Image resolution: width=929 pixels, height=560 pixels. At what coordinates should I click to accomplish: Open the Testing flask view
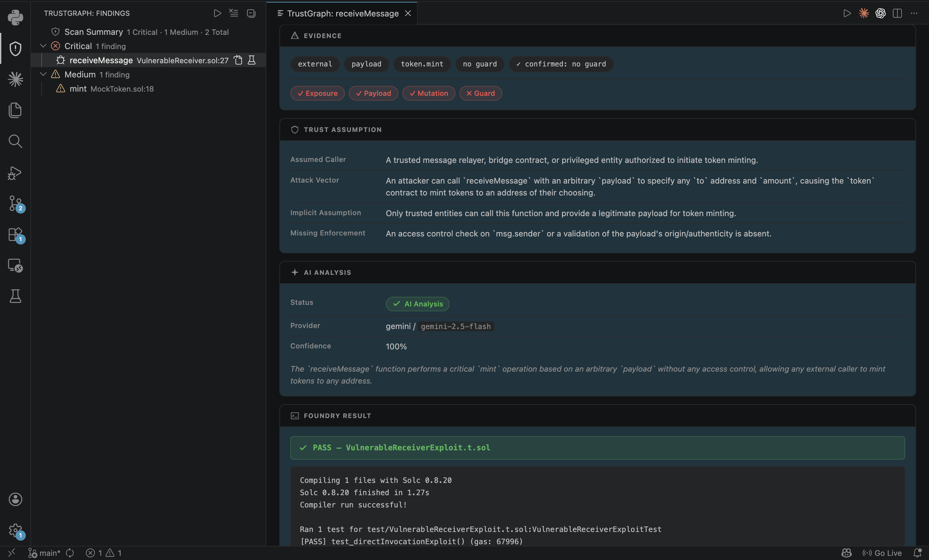pyautogui.click(x=15, y=296)
